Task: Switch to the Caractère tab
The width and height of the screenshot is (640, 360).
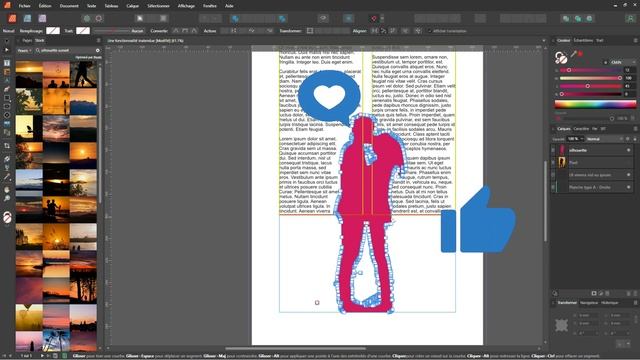Action: (x=581, y=129)
